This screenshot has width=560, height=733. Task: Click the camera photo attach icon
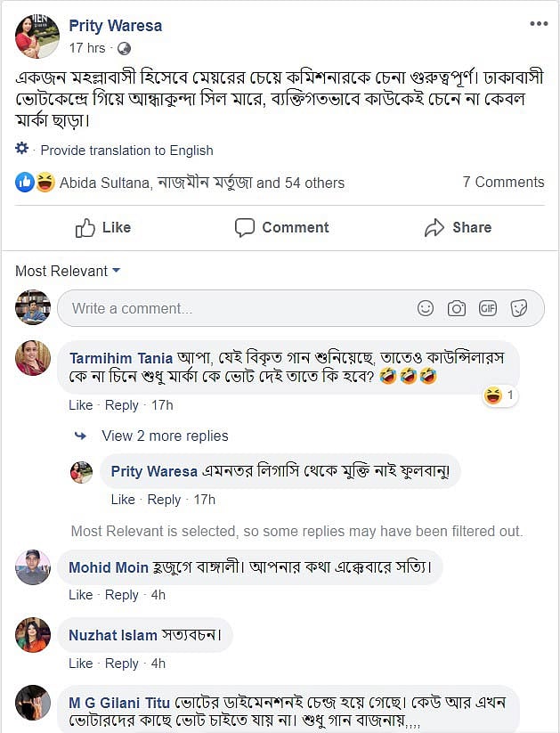(457, 308)
